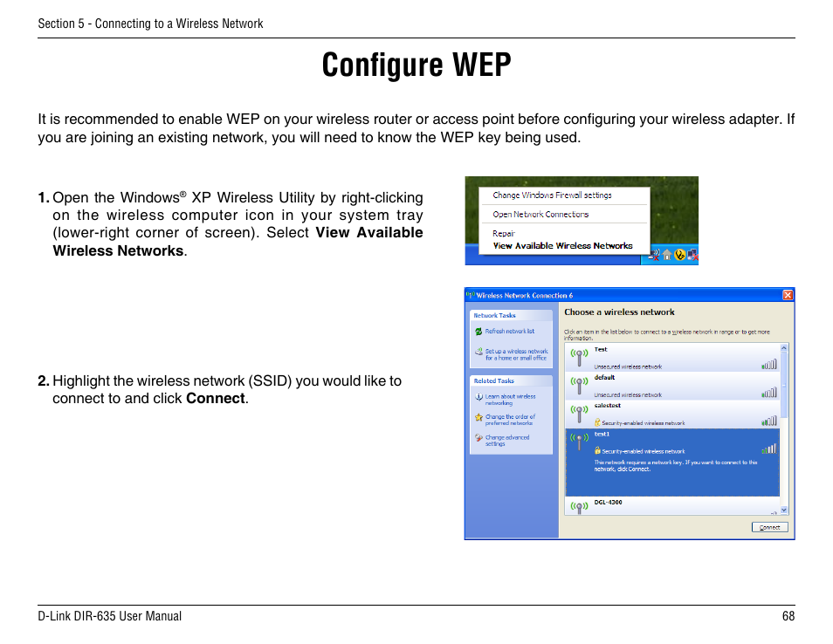The height and width of the screenshot is (644, 833).
Task: Click 'Choose a wireless network' heading
Action: [x=619, y=312]
